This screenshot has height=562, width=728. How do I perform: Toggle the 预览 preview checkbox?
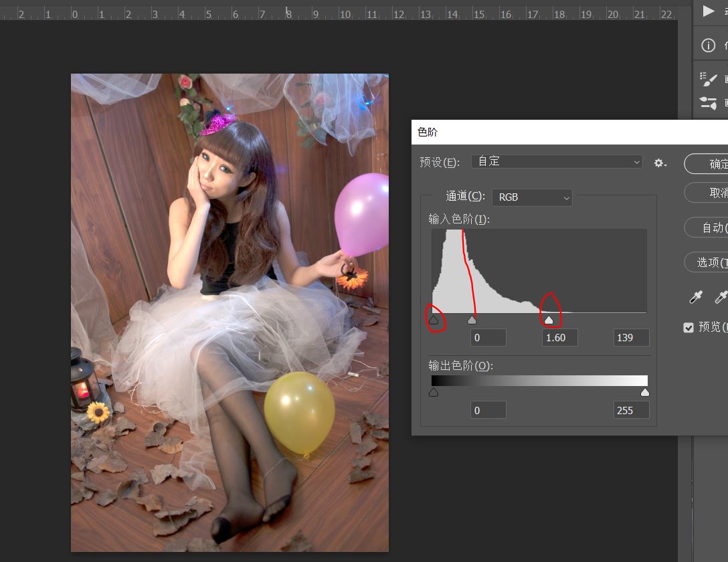click(689, 327)
